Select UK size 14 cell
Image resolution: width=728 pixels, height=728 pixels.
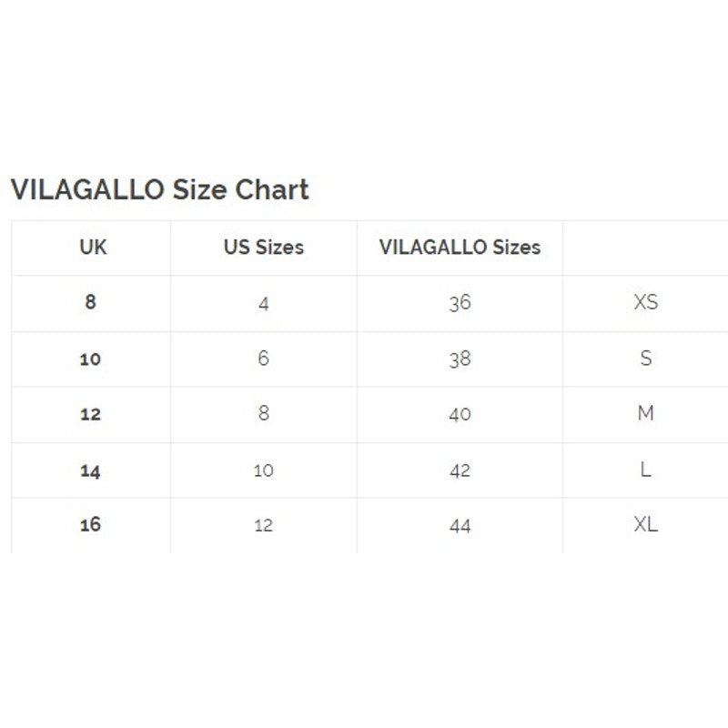click(90, 470)
